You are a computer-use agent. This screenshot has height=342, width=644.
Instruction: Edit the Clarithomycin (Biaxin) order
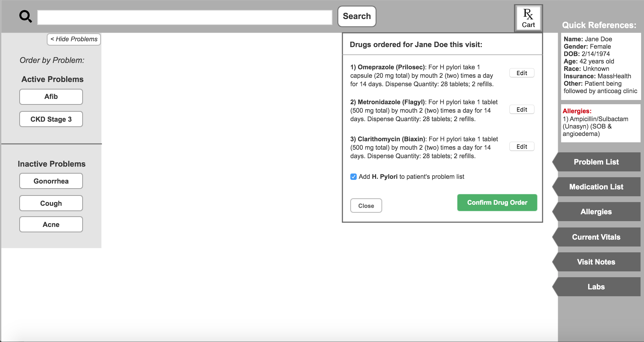[x=522, y=147]
